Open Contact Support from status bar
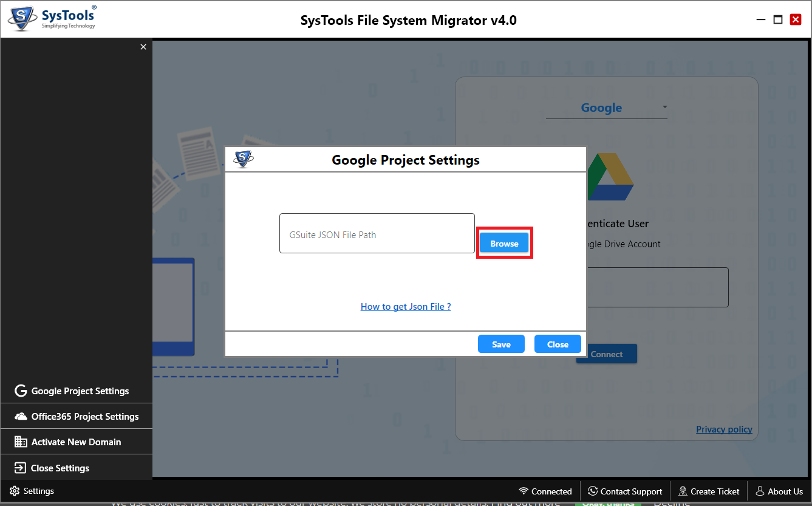 (631, 491)
